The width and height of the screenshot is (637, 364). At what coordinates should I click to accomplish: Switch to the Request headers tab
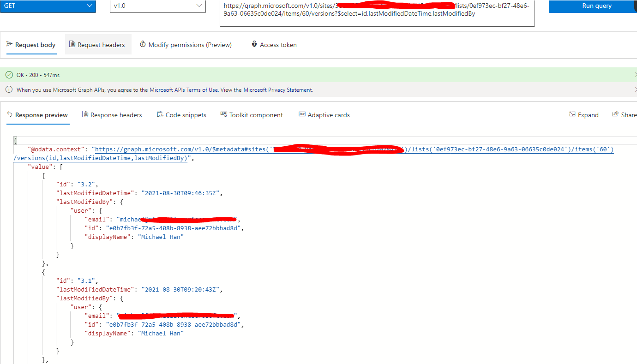pos(98,45)
